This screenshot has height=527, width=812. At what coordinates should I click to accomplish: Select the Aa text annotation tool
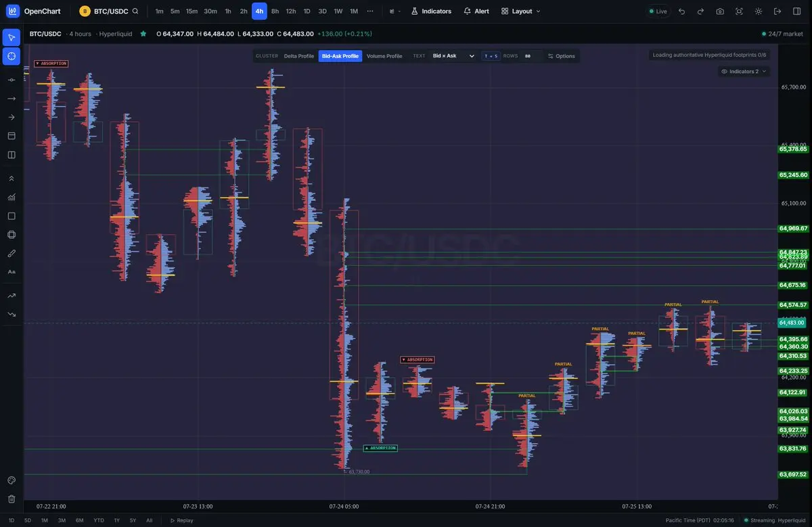[x=12, y=271]
